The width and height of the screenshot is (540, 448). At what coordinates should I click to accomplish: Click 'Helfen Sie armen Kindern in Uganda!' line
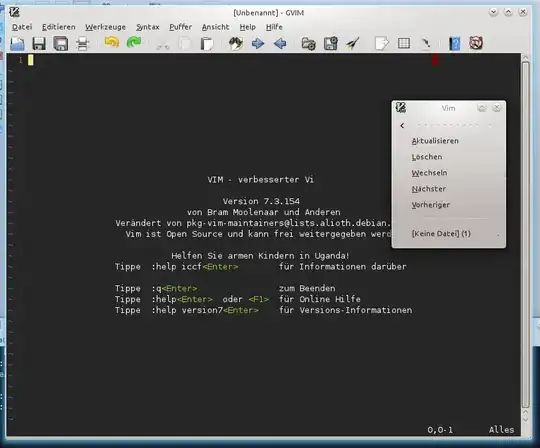click(260, 256)
